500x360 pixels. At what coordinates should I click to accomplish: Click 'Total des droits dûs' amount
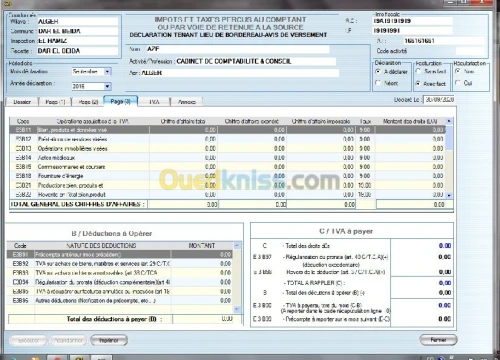tap(445, 246)
